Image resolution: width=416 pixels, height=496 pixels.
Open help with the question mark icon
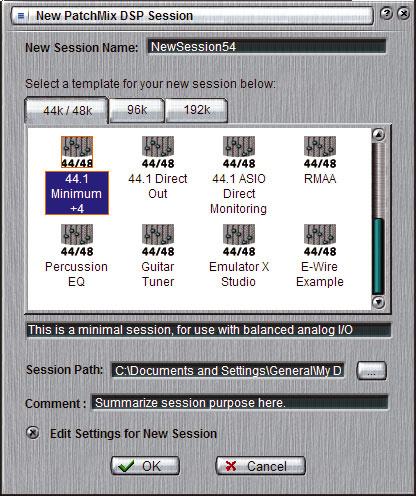point(387,14)
